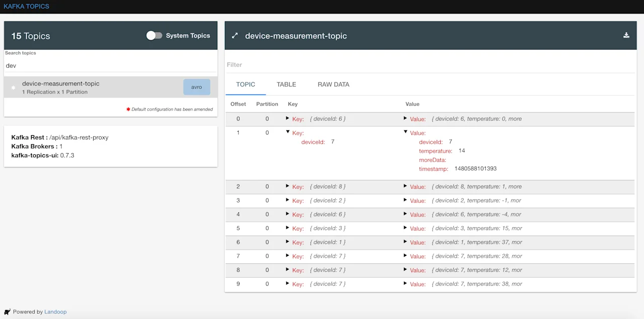This screenshot has width=644, height=319.
Task: Expand the Key for offset 2
Action: tap(287, 185)
